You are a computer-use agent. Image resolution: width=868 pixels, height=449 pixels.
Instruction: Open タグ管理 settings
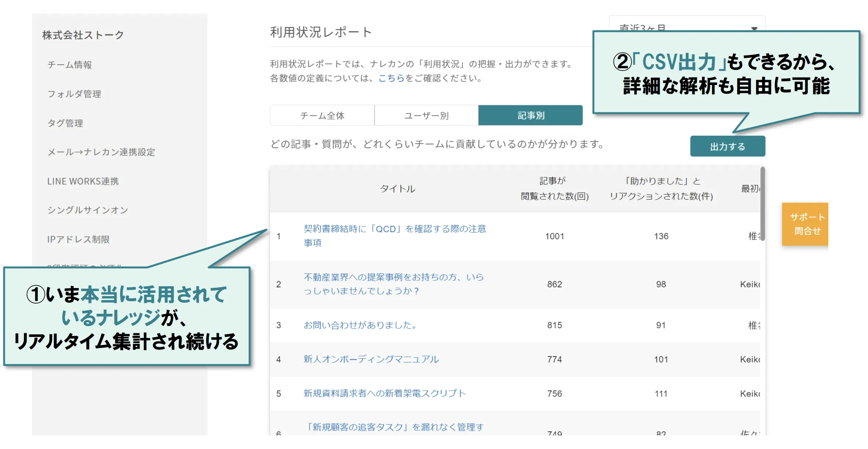pos(65,123)
